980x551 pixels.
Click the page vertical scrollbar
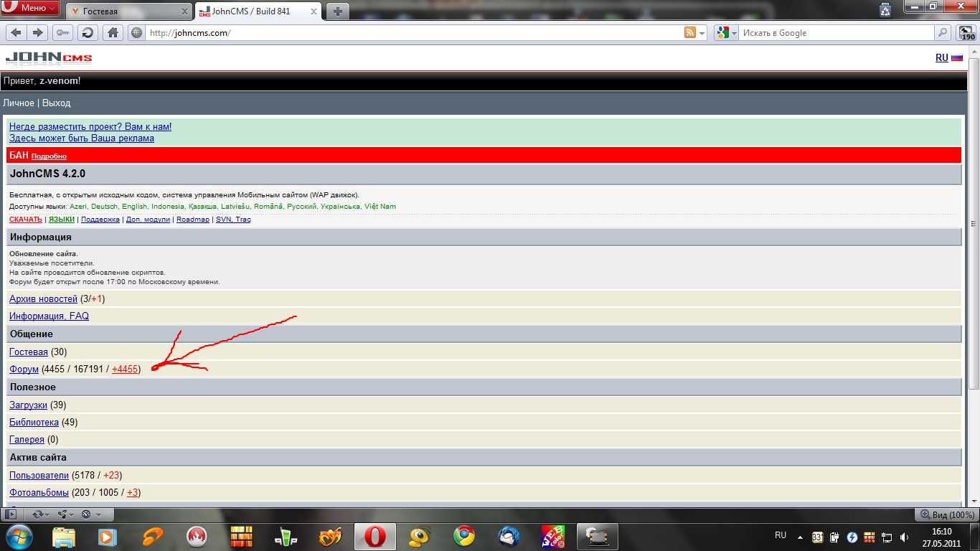coord(974,222)
